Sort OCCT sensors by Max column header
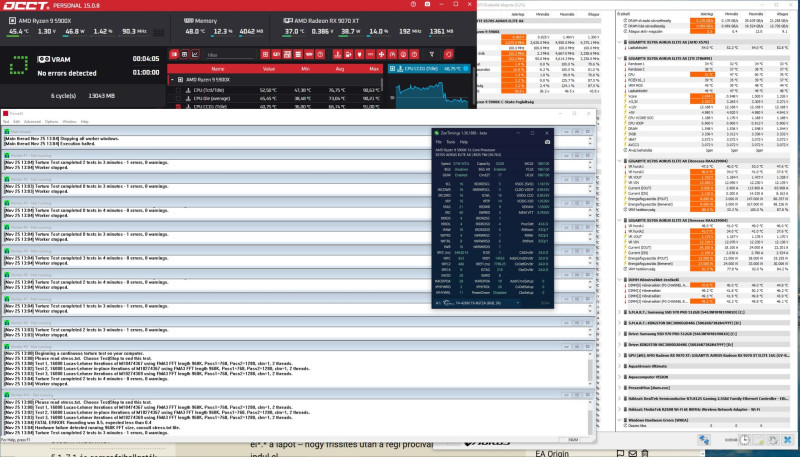800x457 pixels. tap(374, 69)
